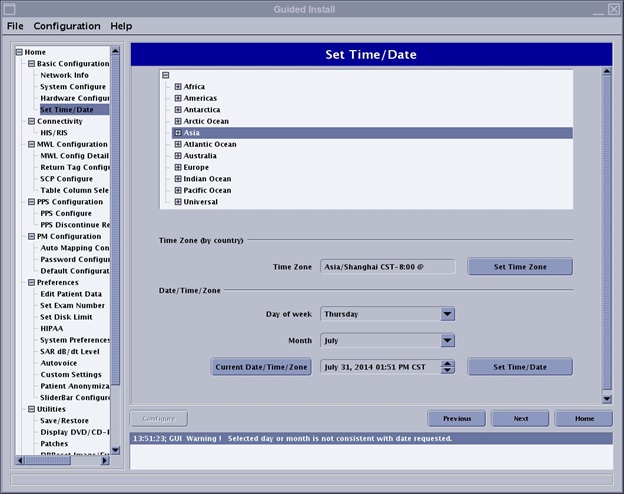This screenshot has height=494, width=624.
Task: Increment the date/time spinner up arrow
Action: (447, 363)
